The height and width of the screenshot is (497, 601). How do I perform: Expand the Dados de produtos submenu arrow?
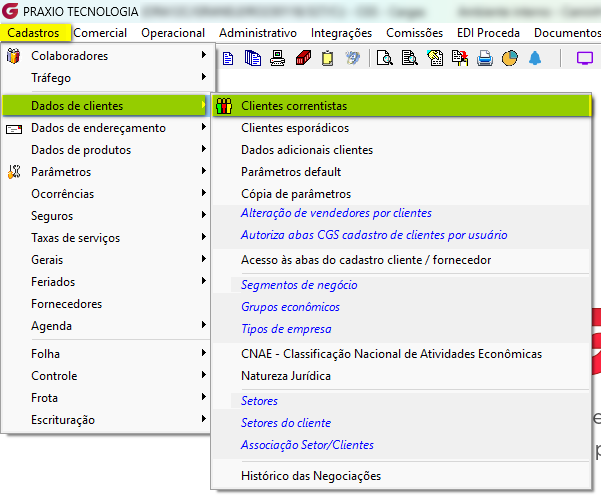pos(204,149)
